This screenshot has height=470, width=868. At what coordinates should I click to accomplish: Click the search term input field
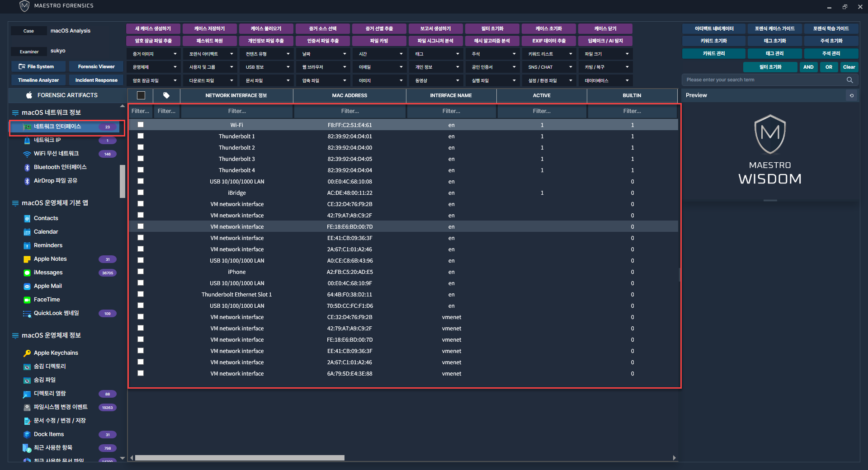(764, 80)
